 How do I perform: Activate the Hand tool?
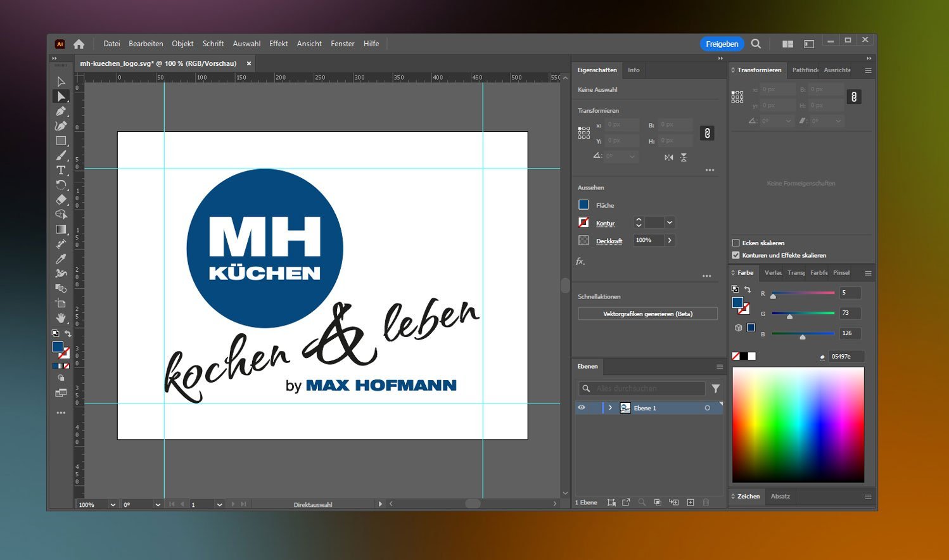[61, 317]
